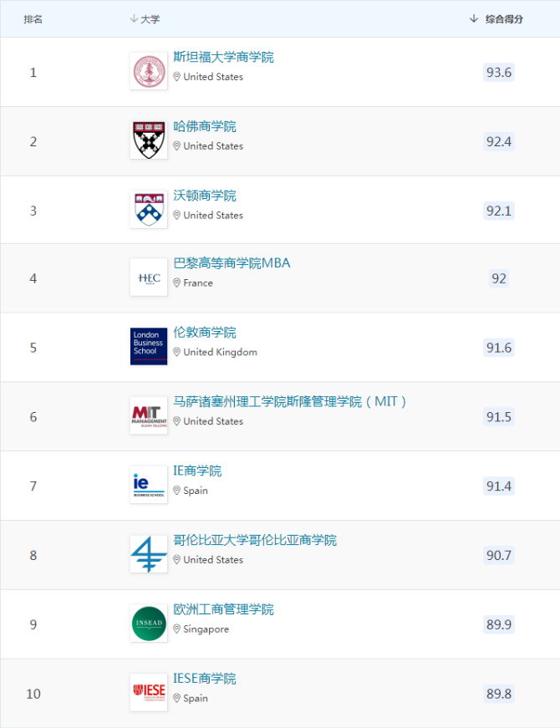Open IESE商学院 link
The image size is (560, 728).
point(205,679)
